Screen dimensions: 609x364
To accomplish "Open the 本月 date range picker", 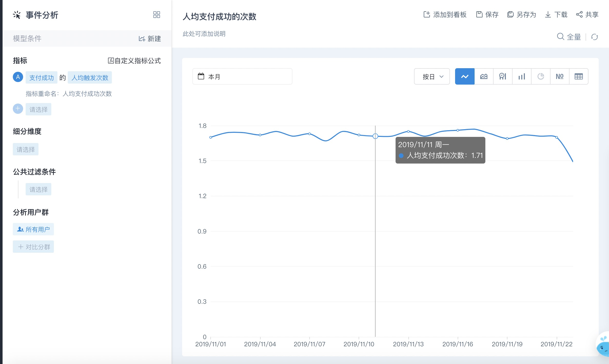I will [242, 76].
